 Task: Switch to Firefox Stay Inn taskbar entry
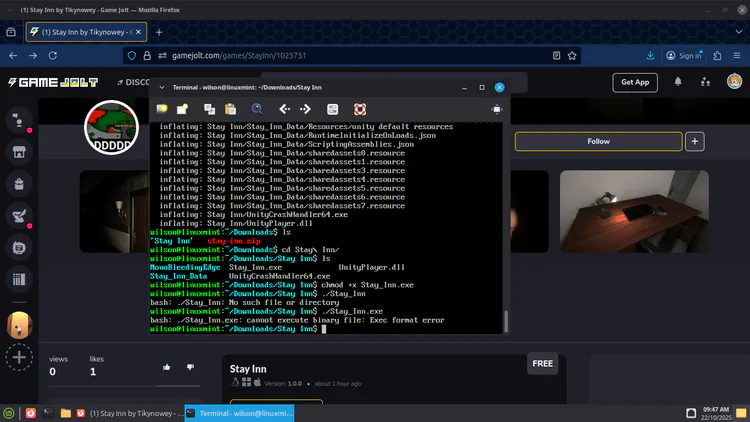click(129, 413)
